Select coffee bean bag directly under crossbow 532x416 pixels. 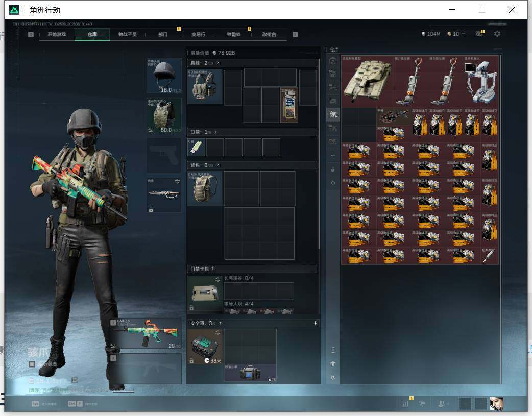394,134
